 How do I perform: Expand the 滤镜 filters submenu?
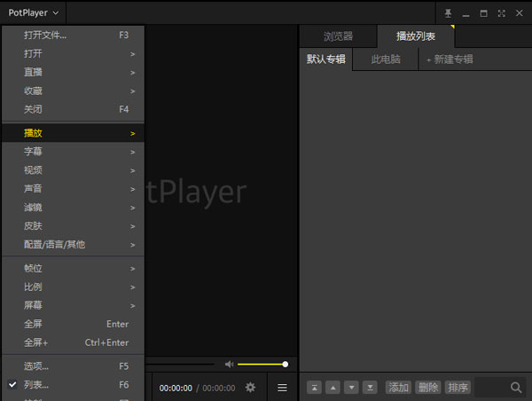[x=73, y=208]
